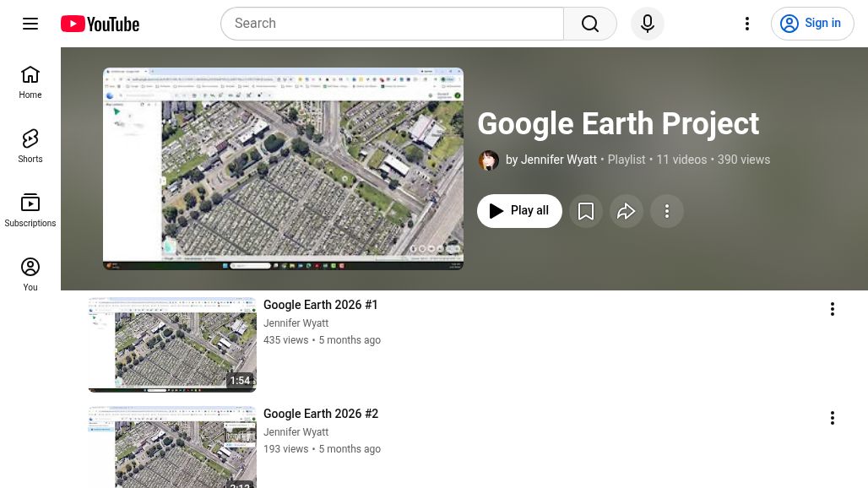Viewport: 868px width, 488px height.
Task: Start voice search with microphone icon
Action: coord(648,24)
